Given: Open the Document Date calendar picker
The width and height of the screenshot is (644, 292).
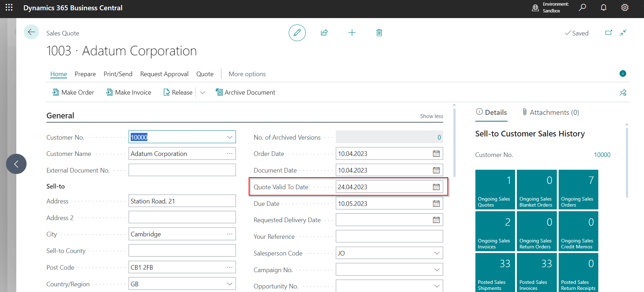Looking at the screenshot, I should click(436, 170).
